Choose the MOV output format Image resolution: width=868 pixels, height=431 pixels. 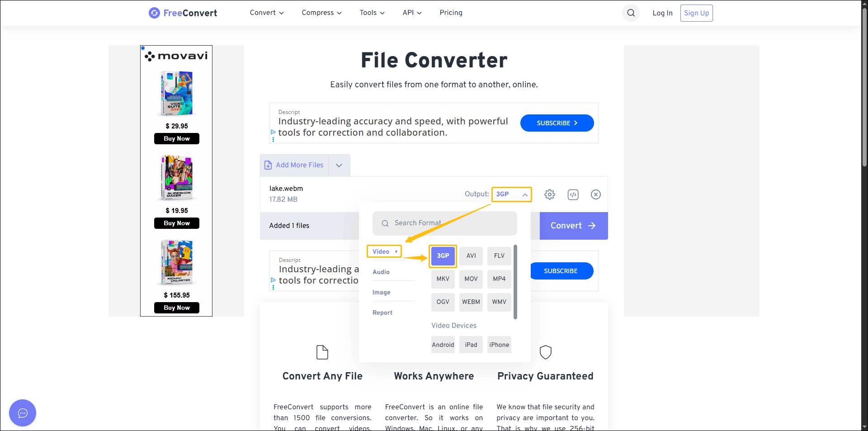(x=471, y=279)
